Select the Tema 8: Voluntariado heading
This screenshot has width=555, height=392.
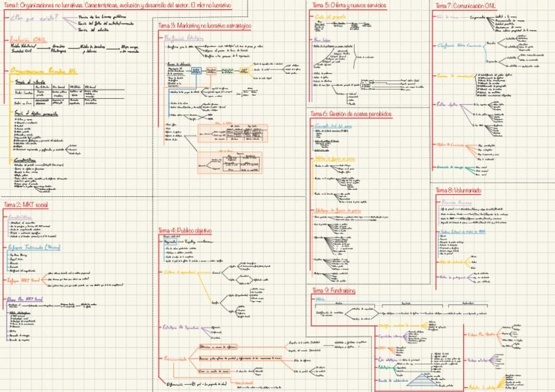[458, 190]
